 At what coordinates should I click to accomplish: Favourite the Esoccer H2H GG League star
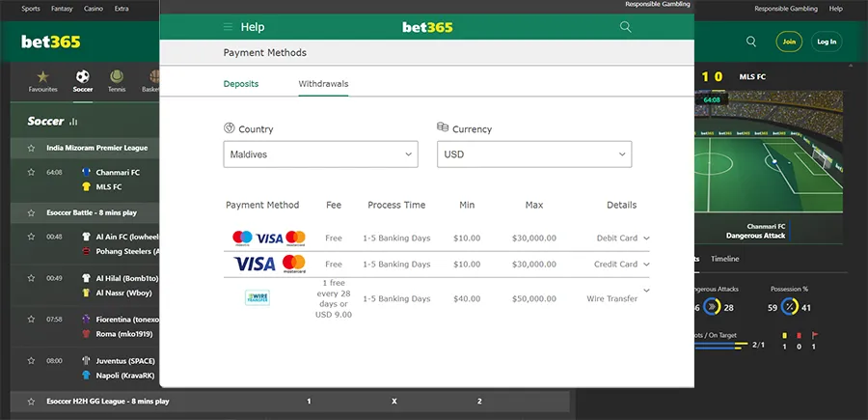(x=32, y=401)
